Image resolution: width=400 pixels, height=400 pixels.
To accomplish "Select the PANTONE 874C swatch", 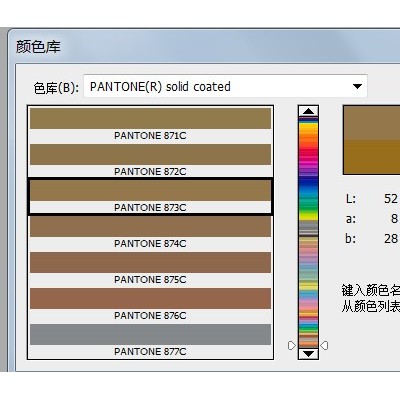I will point(150,226).
